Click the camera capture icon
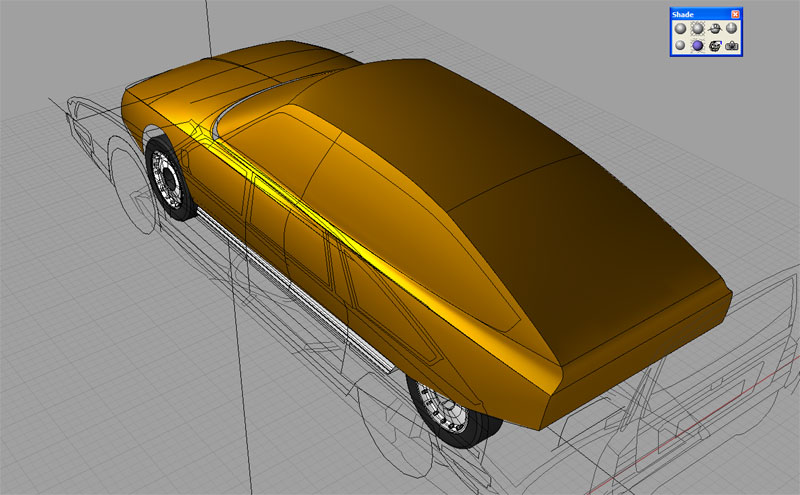Viewport: 800px width, 495px height. click(732, 46)
